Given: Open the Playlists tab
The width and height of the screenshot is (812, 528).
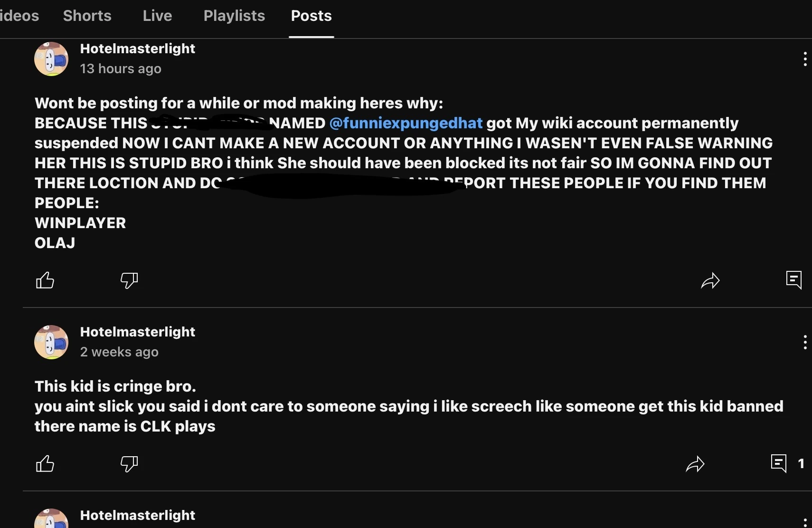Looking at the screenshot, I should (x=234, y=16).
